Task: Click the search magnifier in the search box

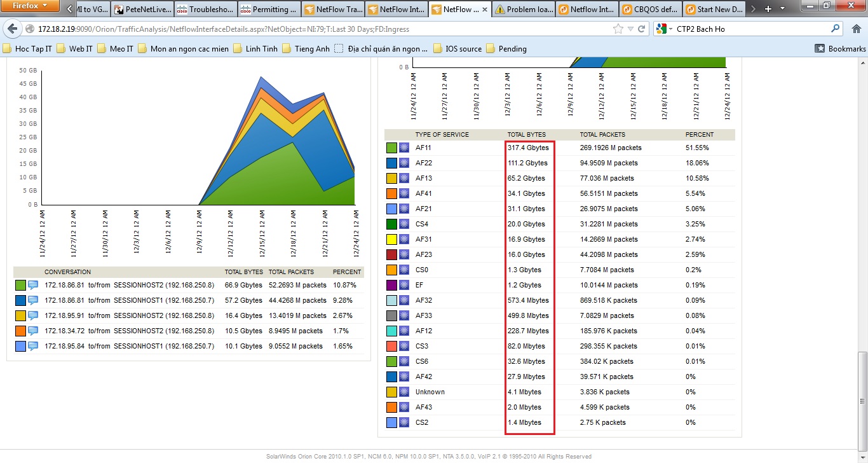Action: [x=835, y=29]
